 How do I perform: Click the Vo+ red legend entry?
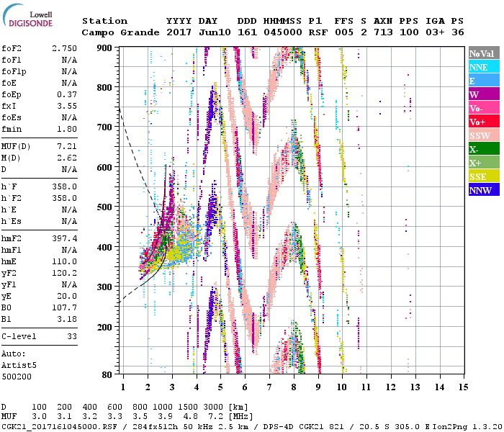[484, 122]
